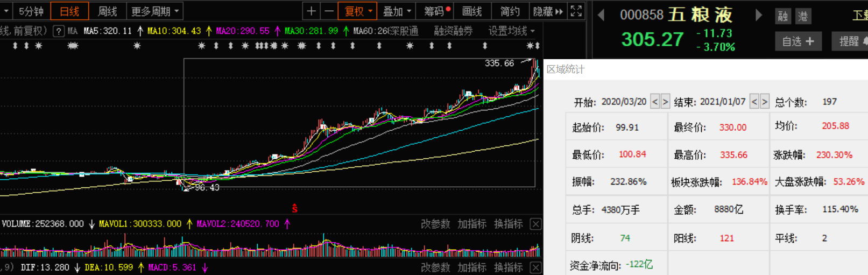Click 融资融券 link
Viewport: 868px width, 275px height.
[x=453, y=31]
